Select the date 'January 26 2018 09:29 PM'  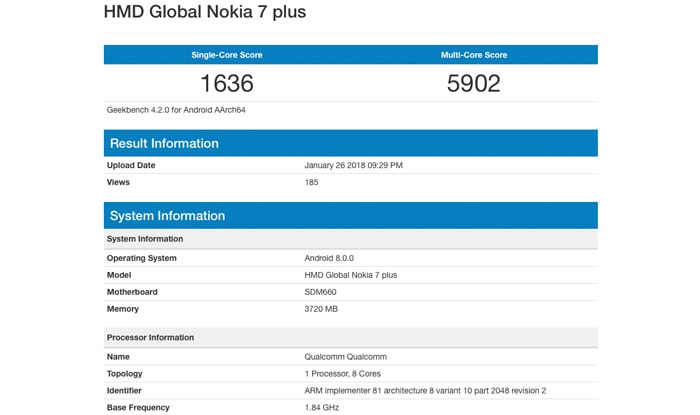(354, 165)
